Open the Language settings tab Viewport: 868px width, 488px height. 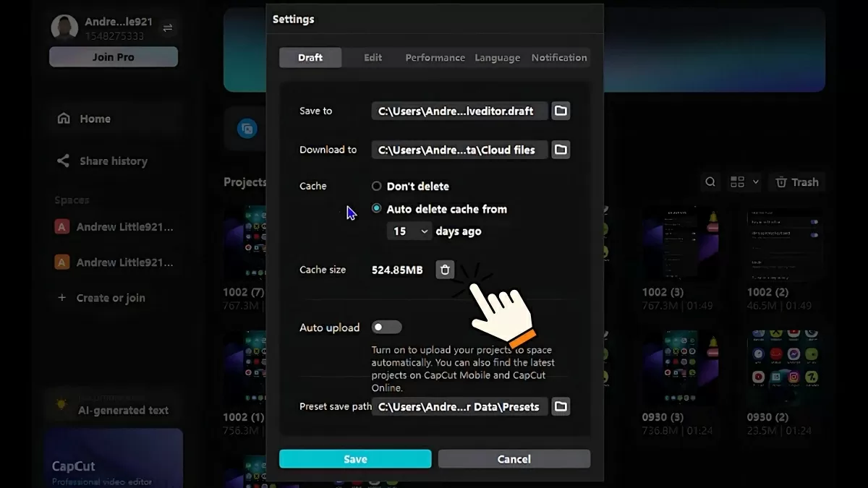click(497, 58)
